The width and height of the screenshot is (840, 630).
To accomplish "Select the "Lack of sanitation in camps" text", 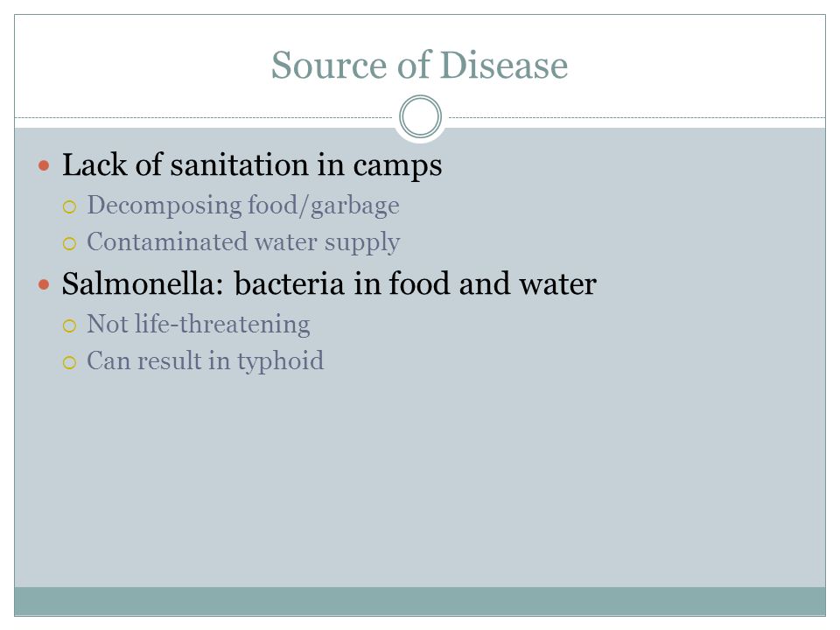I will pos(252,165).
